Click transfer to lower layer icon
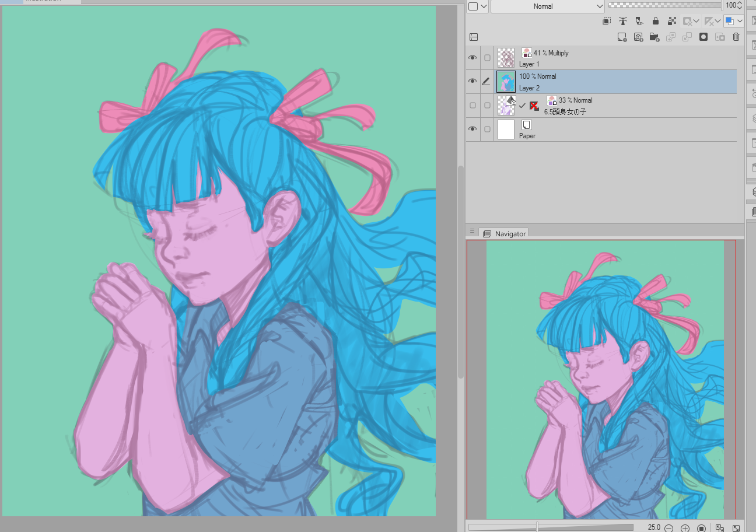Viewport: 756px width, 532px height. point(671,37)
